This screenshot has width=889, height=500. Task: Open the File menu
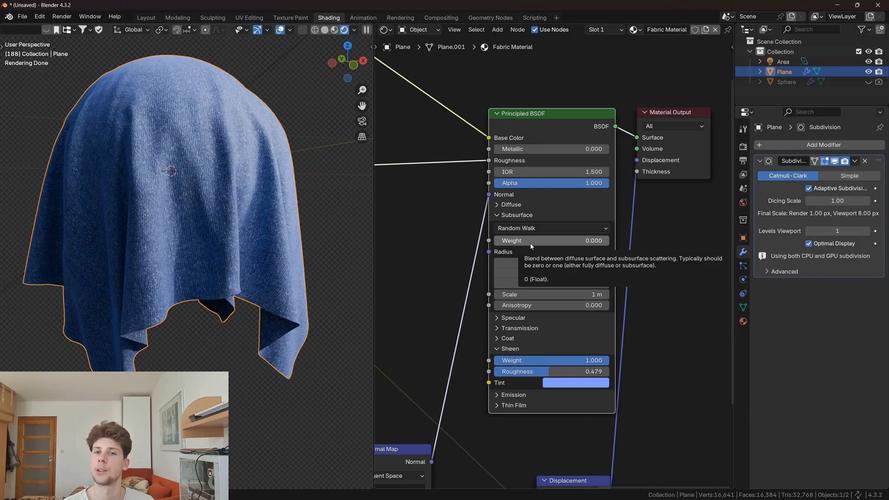22,16
